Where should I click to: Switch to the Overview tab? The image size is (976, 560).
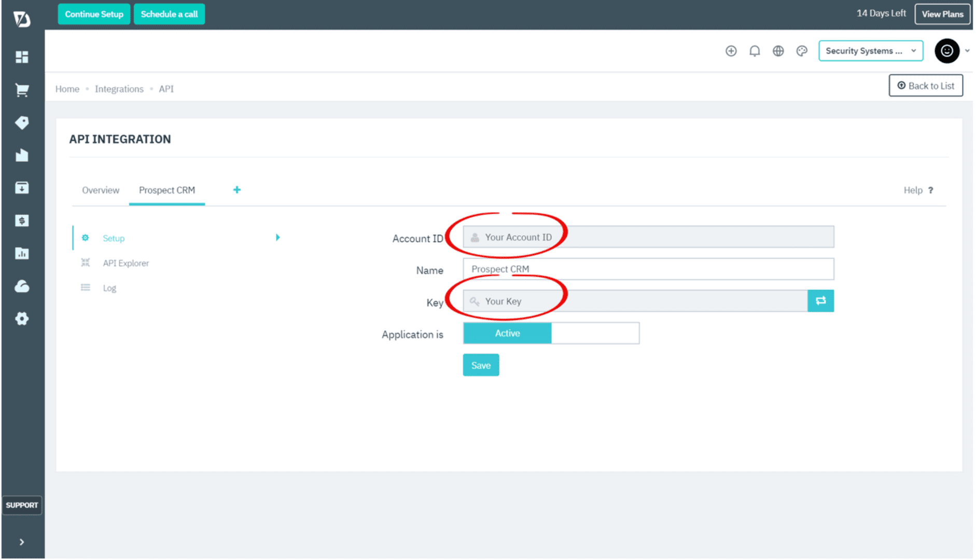tap(101, 190)
